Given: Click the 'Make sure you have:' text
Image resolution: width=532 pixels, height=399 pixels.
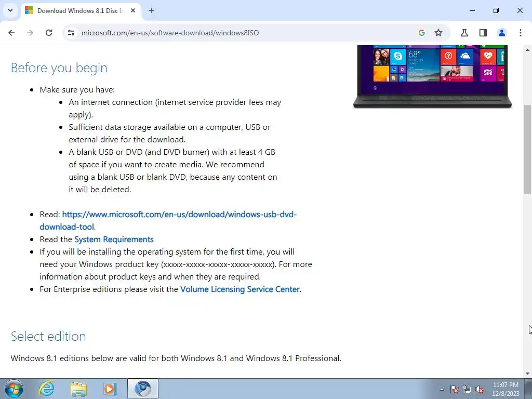Looking at the screenshot, I should click(77, 89).
